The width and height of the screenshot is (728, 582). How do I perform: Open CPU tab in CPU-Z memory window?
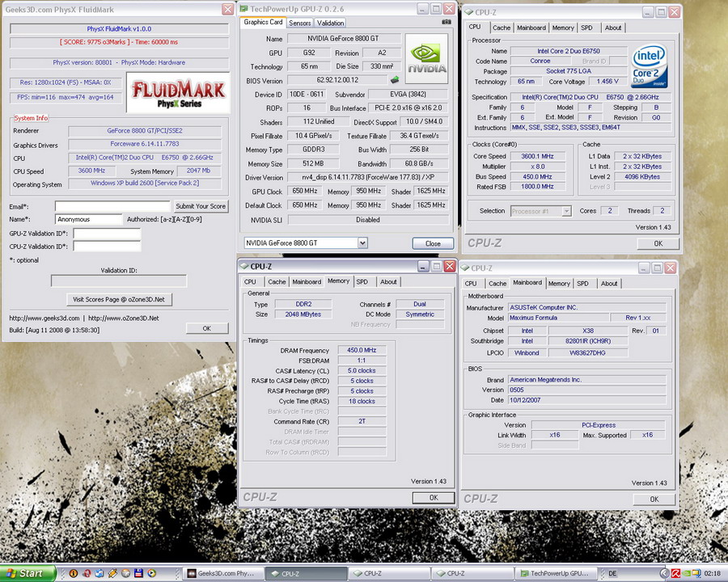250,282
